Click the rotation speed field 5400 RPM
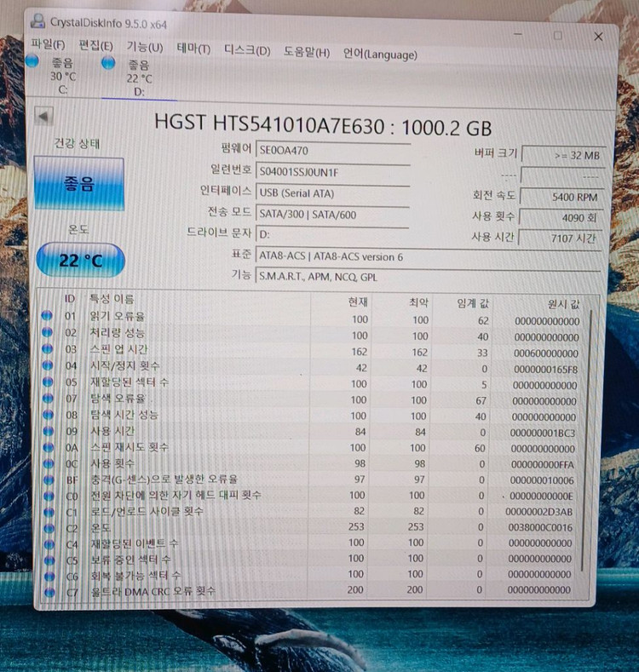Viewport: 639px width, 672px height. click(561, 197)
